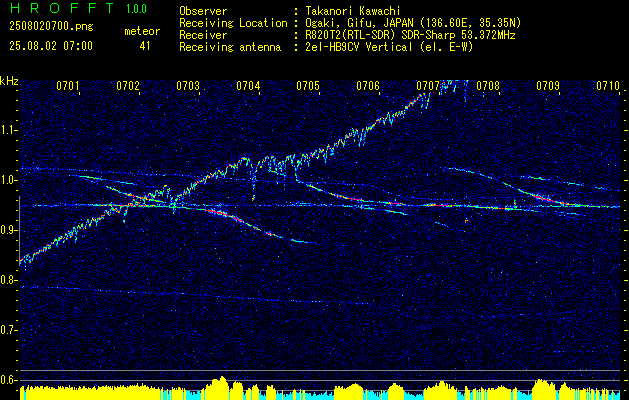The image size is (629, 400).
Task: Click the 0.9 frequency axis label
Action: click(8, 230)
